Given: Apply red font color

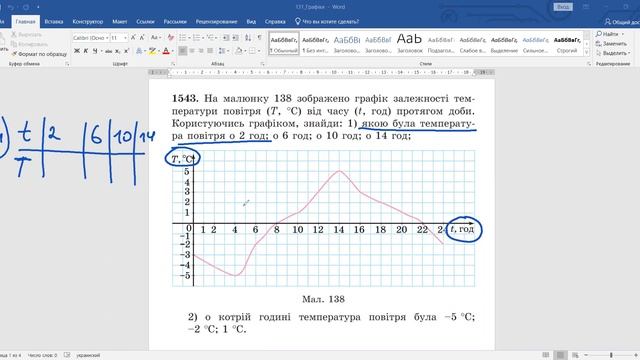Looking at the screenshot, I should pyautogui.click(x=166, y=51).
